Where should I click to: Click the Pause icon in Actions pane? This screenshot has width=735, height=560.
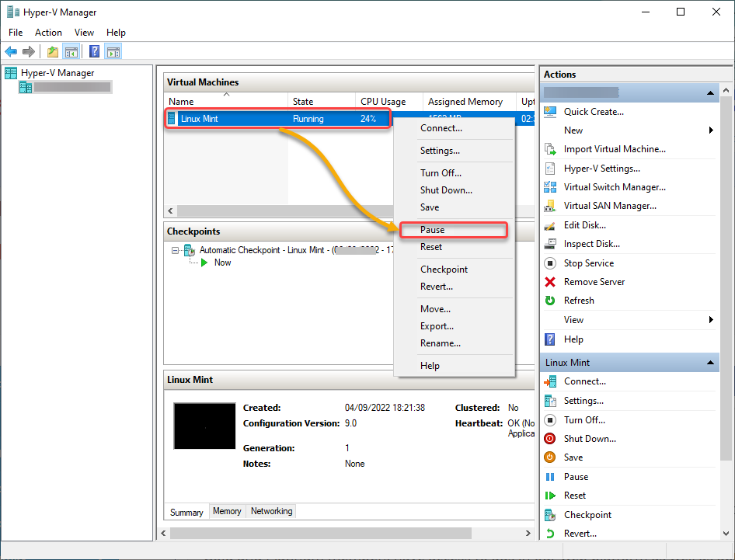[x=550, y=477]
